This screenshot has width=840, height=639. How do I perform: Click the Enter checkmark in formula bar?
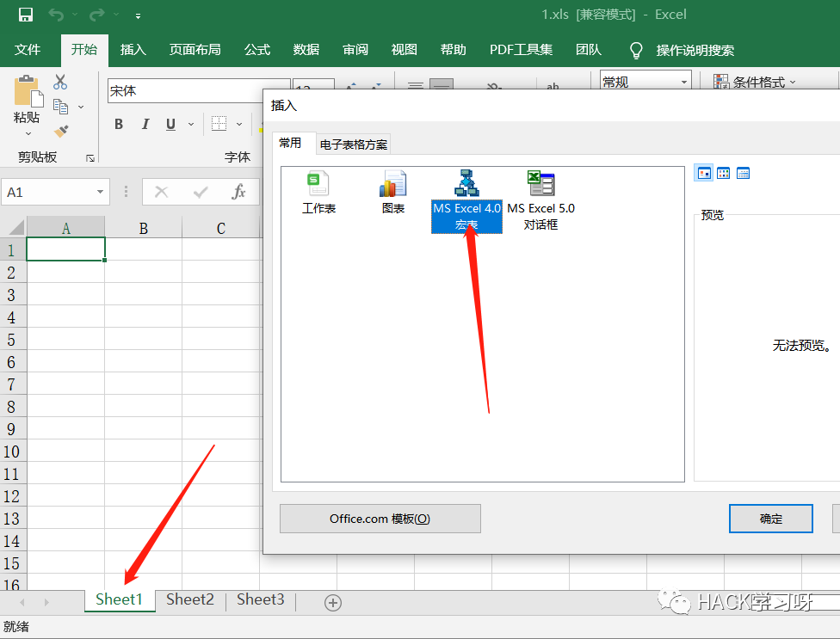pyautogui.click(x=201, y=192)
